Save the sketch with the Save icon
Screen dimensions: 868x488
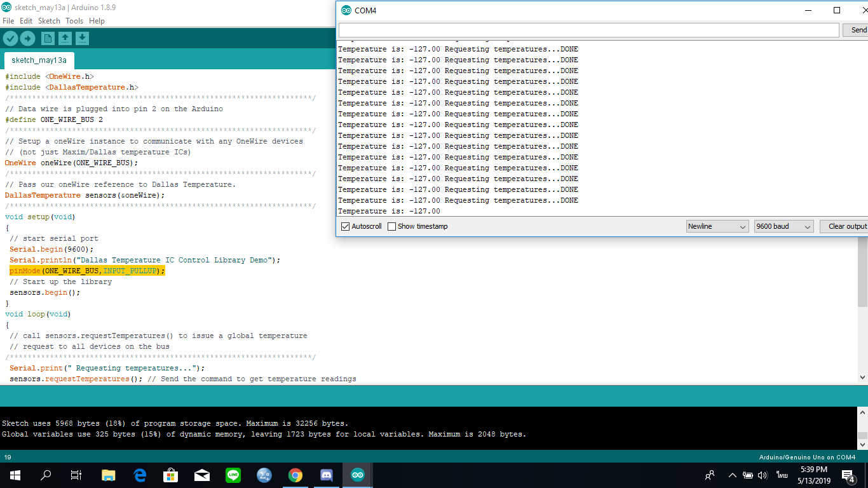(82, 39)
